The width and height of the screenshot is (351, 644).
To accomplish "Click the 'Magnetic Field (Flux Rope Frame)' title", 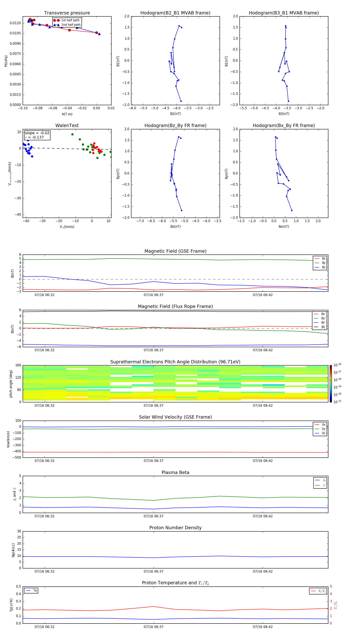I will point(175,306).
